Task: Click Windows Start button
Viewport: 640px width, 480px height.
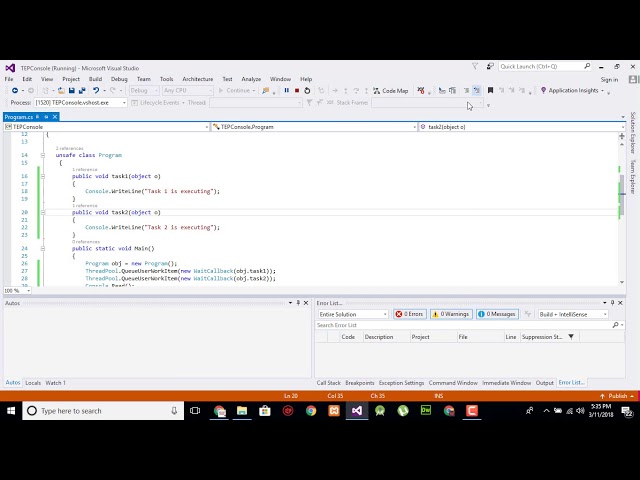Action: [11, 411]
